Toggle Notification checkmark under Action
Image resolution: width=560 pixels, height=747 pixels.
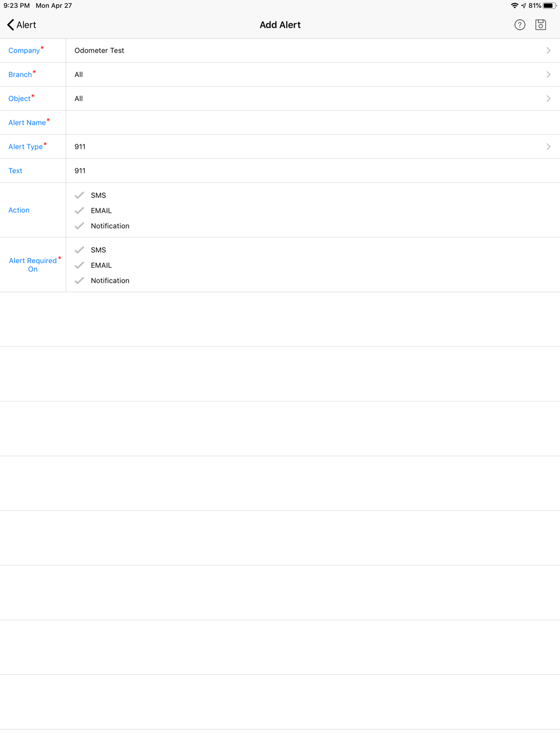[80, 226]
